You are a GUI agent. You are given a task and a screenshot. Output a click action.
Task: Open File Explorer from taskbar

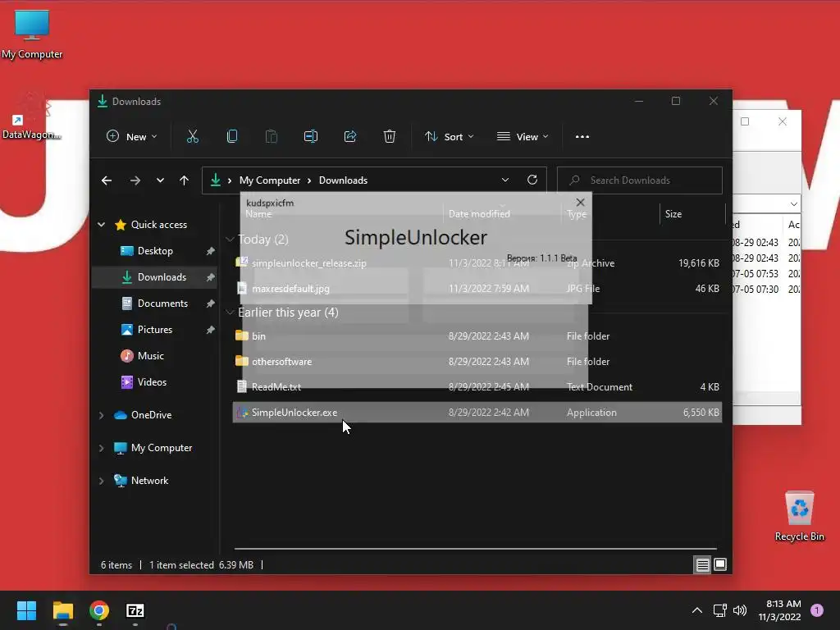tap(62, 610)
